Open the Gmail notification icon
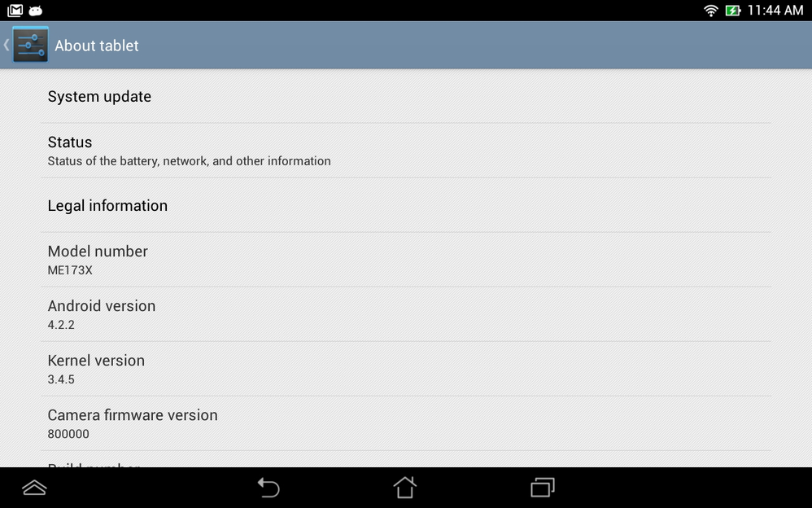The image size is (812, 508). 15,11
